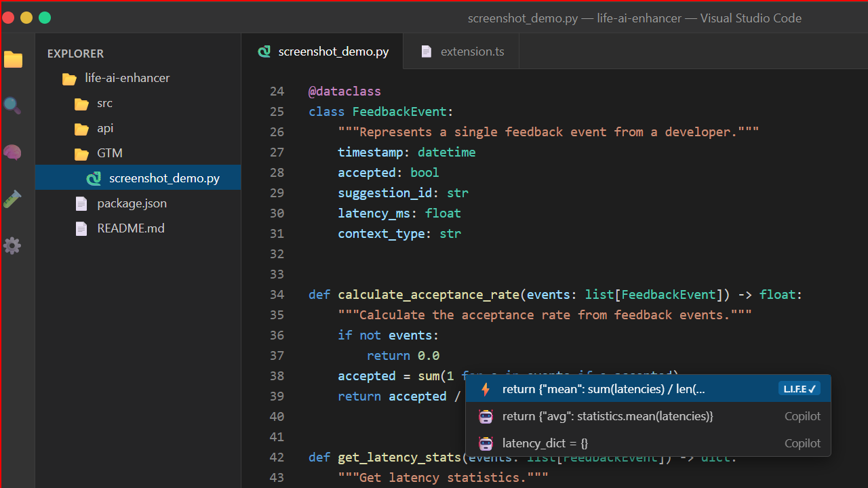Click the file icon beside package.json
The width and height of the screenshot is (868, 488).
pos(81,203)
